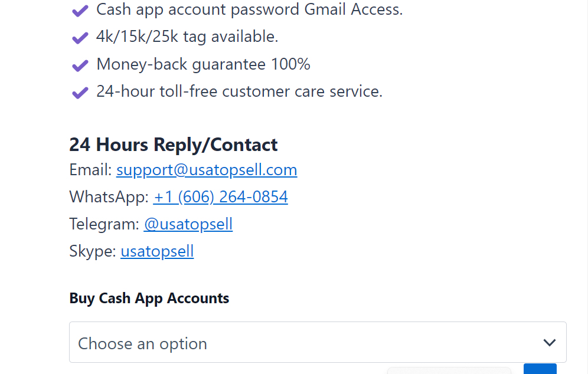Click the Buy Cash App Accounts label
Image resolution: width=588 pixels, height=374 pixels.
149,298
